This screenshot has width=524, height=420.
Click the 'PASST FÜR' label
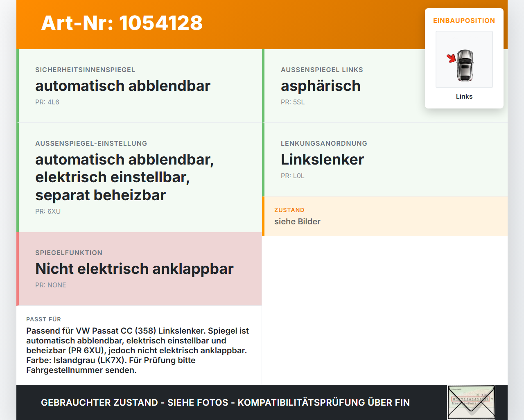coord(43,319)
